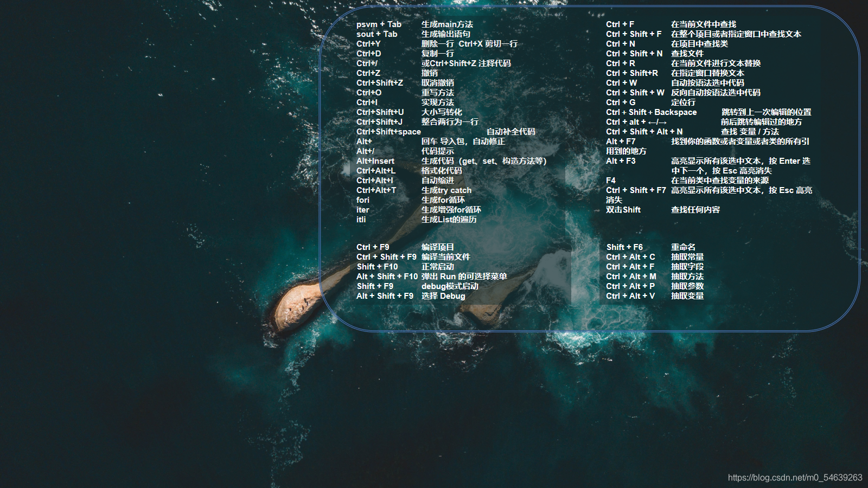Click the "Ctrl + Shift + F7" shortcut text
Screen dimensions: 868x488
tap(636, 190)
